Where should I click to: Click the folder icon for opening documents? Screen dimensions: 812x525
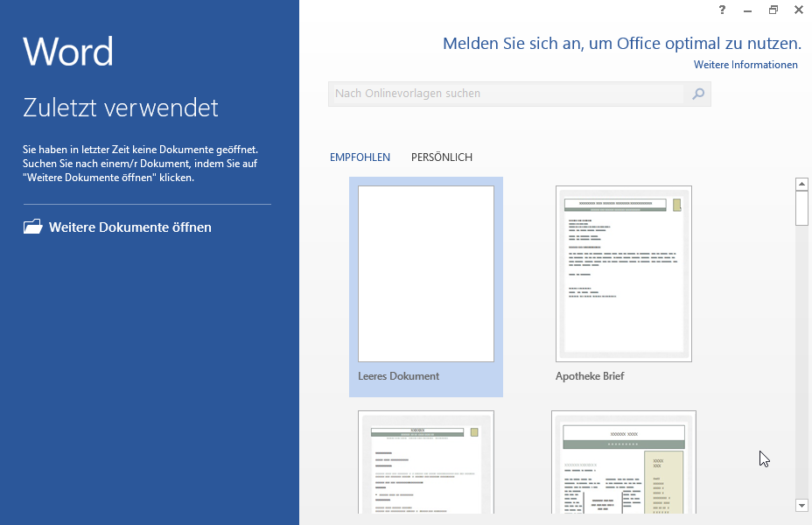(x=32, y=227)
